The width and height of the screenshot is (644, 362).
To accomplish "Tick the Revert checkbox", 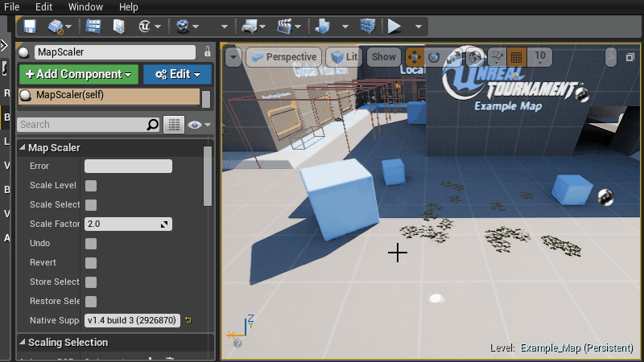I will 91,263.
